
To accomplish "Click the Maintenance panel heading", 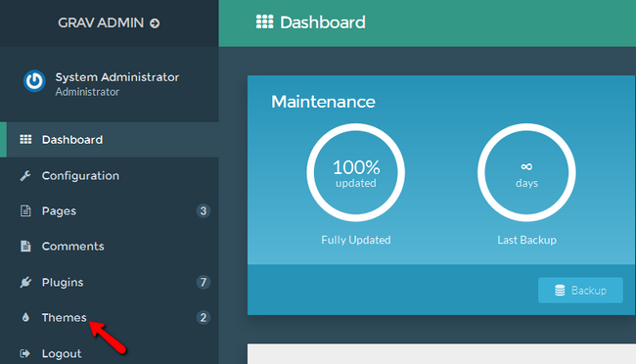I will tap(323, 102).
